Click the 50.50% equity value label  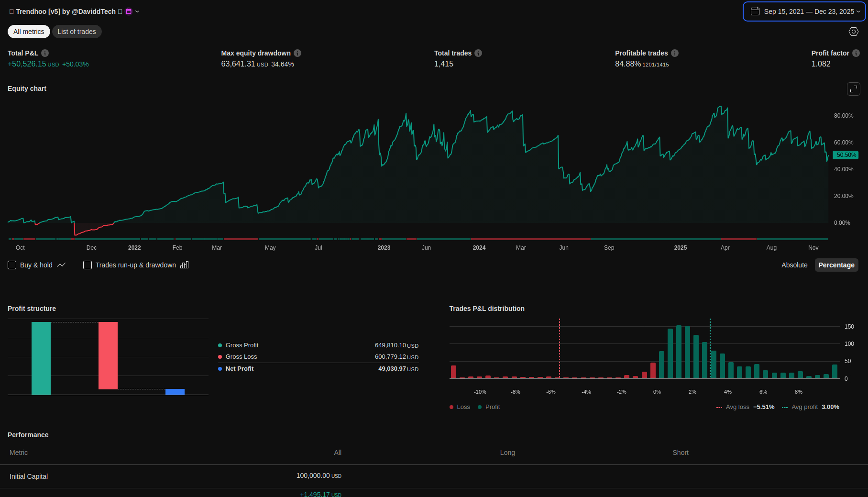coord(846,155)
